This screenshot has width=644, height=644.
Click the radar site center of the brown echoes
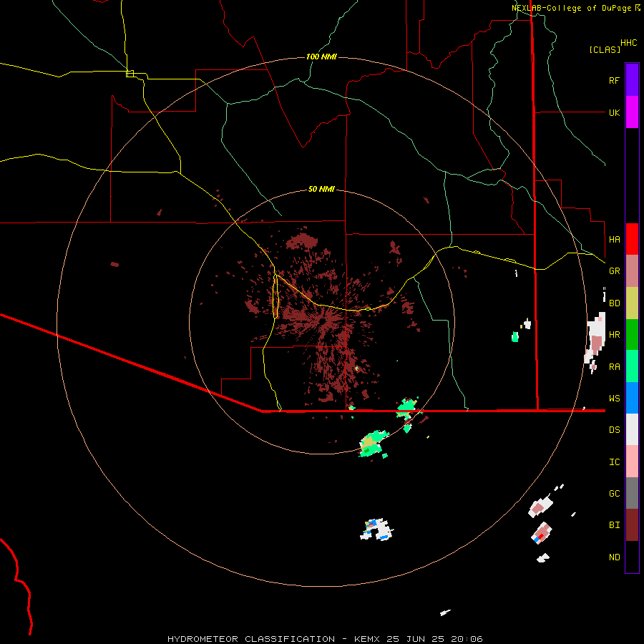pyautogui.click(x=323, y=320)
